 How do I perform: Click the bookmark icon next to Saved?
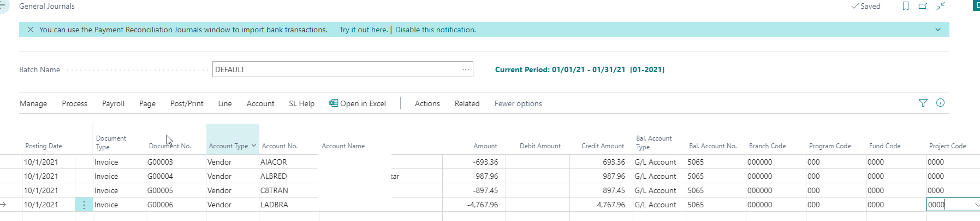(x=906, y=6)
